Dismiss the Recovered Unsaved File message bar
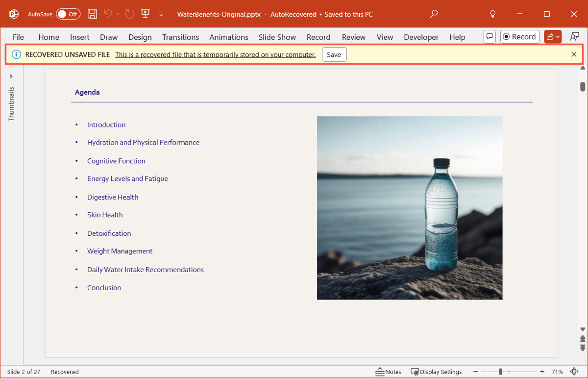The image size is (588, 378). tap(574, 54)
